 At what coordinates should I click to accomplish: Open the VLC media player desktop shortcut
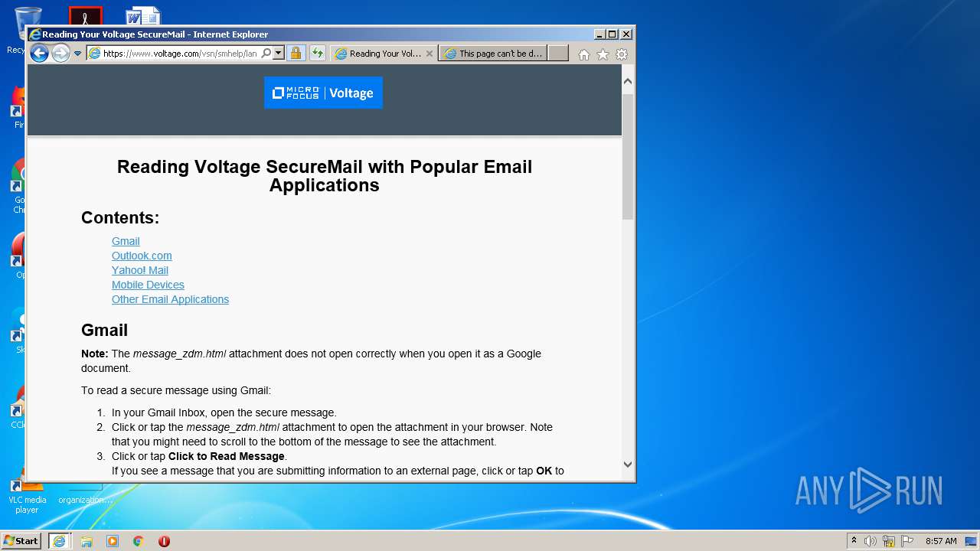pyautogui.click(x=27, y=496)
